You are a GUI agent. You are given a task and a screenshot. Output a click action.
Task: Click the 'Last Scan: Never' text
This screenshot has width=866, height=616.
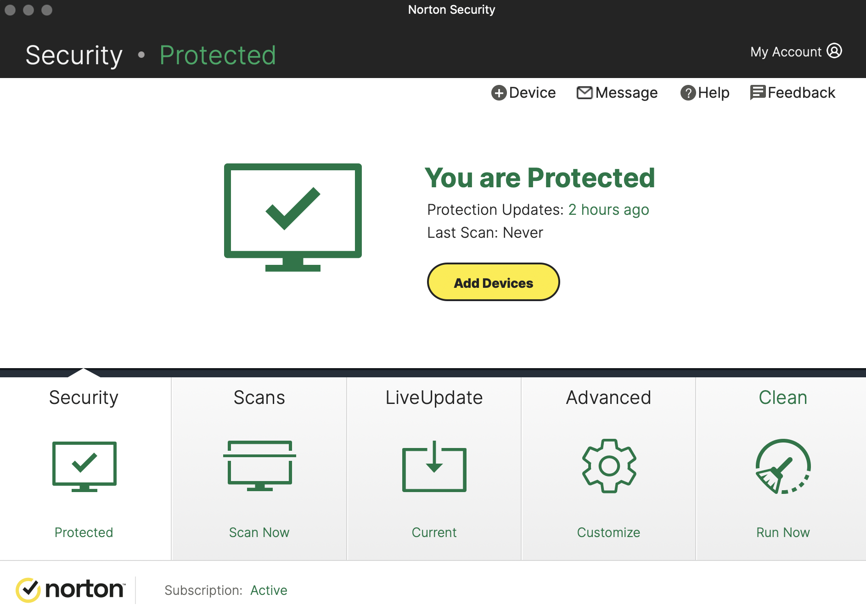485,233
